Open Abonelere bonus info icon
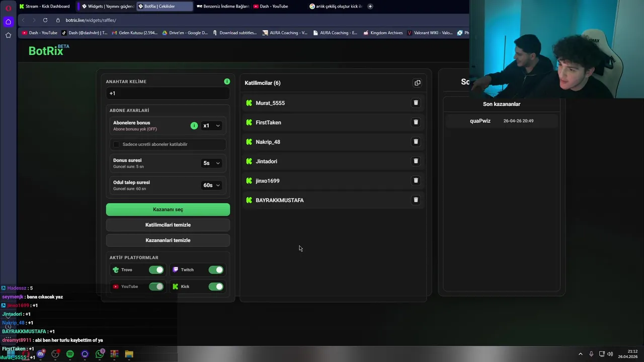644x362 pixels. click(194, 126)
